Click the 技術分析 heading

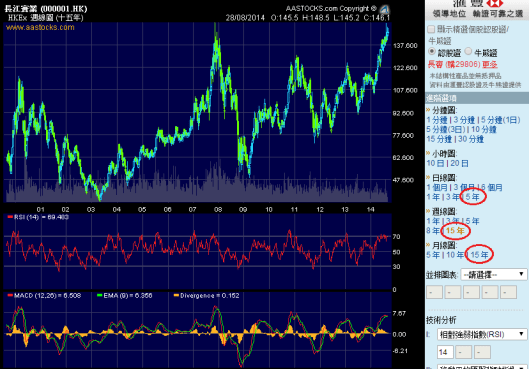441,320
